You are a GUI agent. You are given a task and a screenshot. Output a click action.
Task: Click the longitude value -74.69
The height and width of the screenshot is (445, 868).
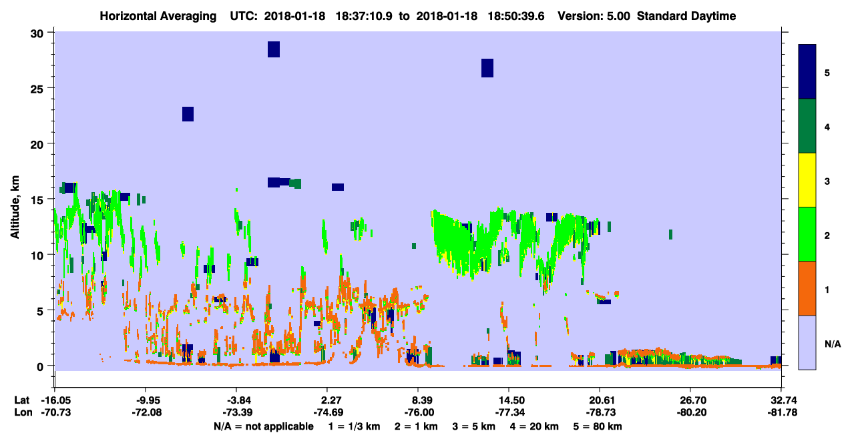tap(327, 412)
